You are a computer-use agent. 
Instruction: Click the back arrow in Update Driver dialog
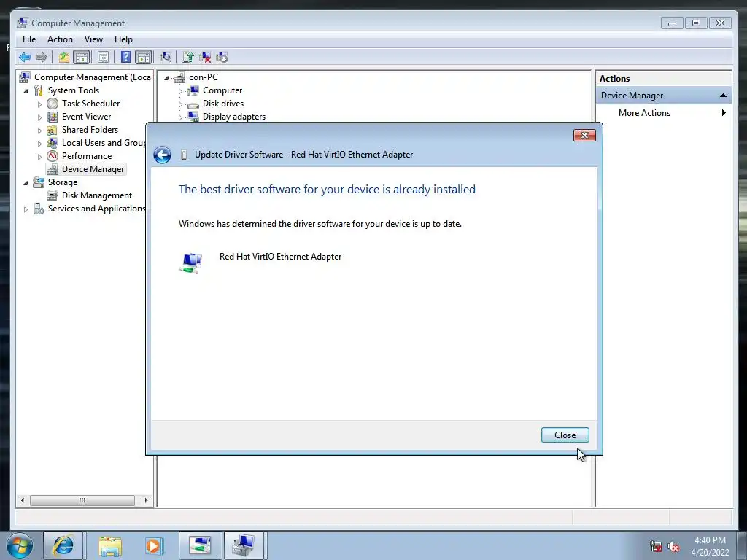coord(163,155)
